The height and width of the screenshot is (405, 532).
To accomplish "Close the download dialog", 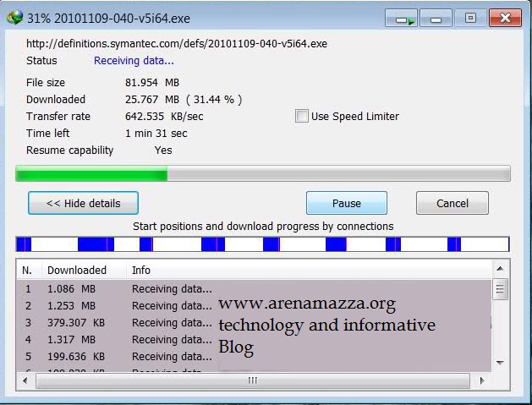I will pos(505,18).
